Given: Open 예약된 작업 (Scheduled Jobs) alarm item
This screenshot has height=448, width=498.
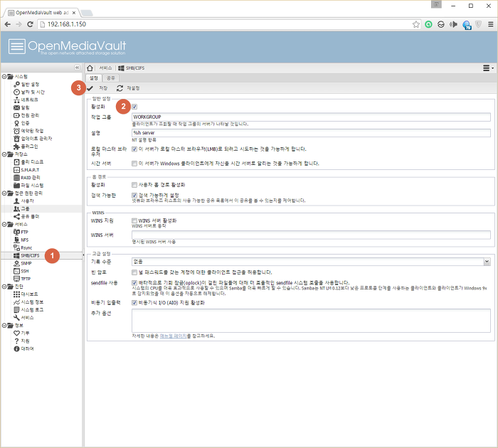Looking at the screenshot, I should [x=28, y=131].
